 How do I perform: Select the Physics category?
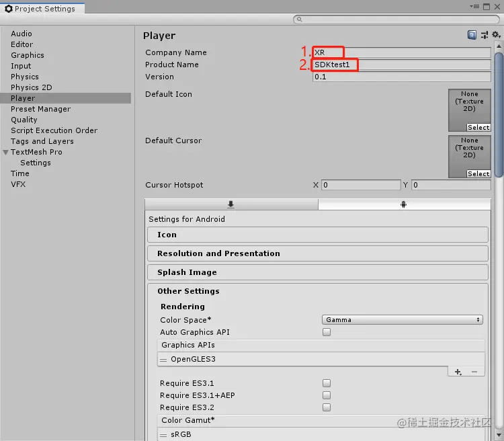point(25,77)
